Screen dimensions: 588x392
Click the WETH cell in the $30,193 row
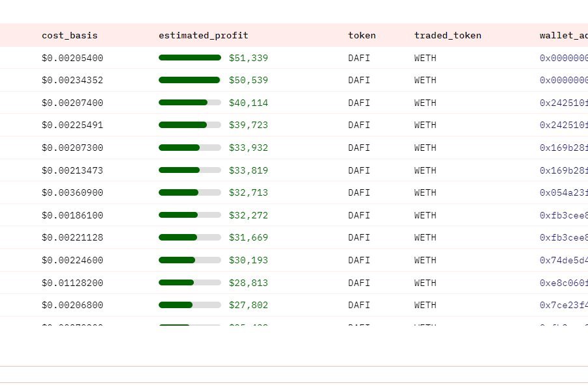click(x=425, y=261)
